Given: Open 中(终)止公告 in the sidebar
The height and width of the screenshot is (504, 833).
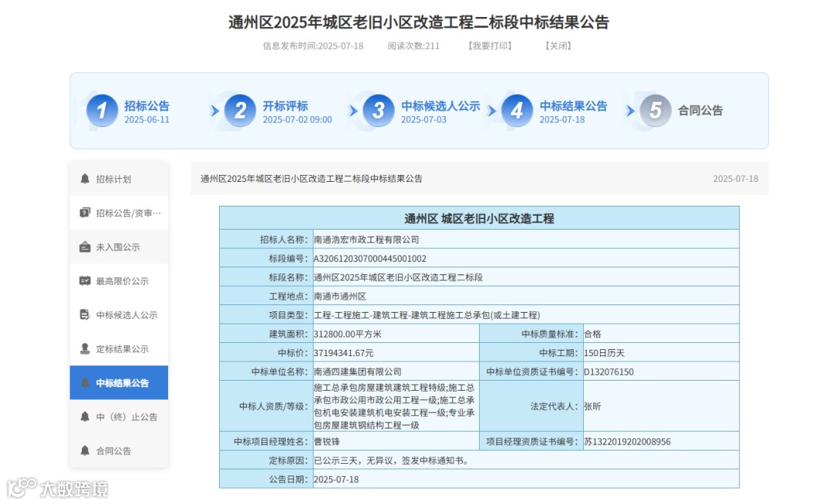Looking at the screenshot, I should (x=119, y=416).
